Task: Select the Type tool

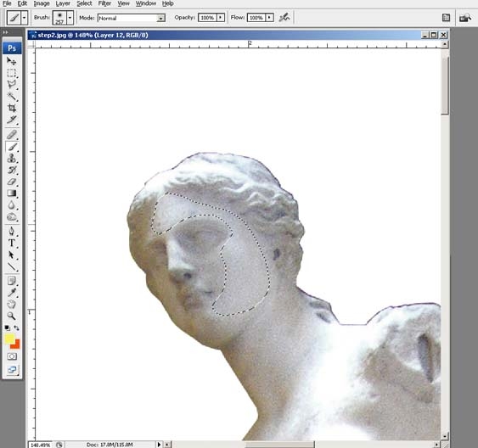Action: tap(12, 243)
